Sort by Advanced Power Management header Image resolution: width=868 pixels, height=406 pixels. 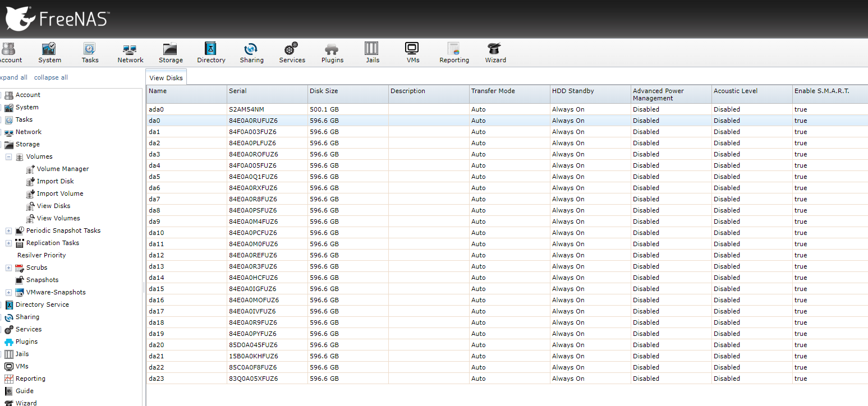(x=671, y=94)
